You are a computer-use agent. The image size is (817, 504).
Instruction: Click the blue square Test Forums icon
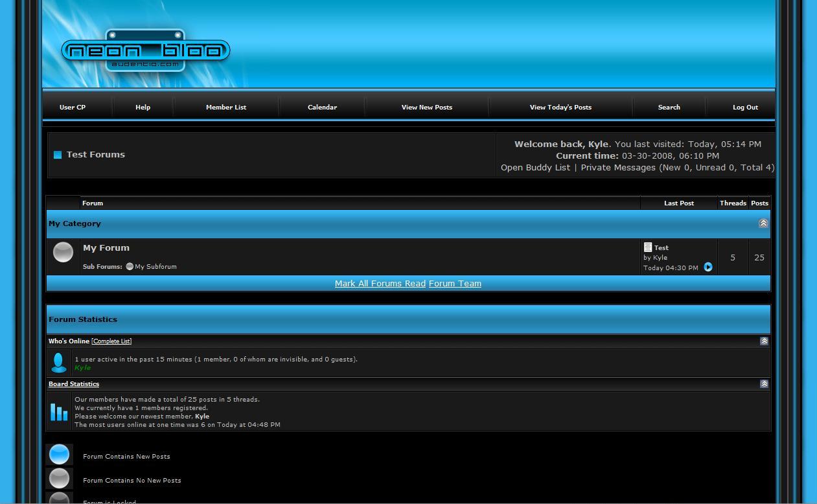point(58,155)
